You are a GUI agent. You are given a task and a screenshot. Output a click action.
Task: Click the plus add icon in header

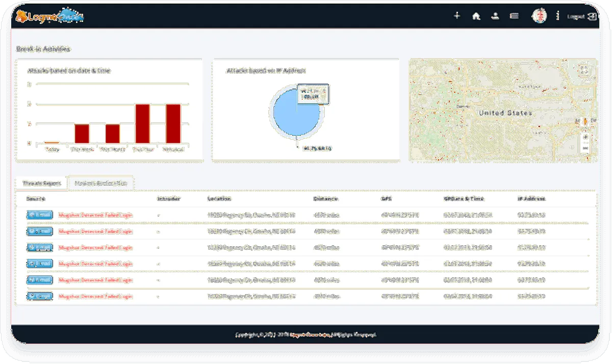457,16
